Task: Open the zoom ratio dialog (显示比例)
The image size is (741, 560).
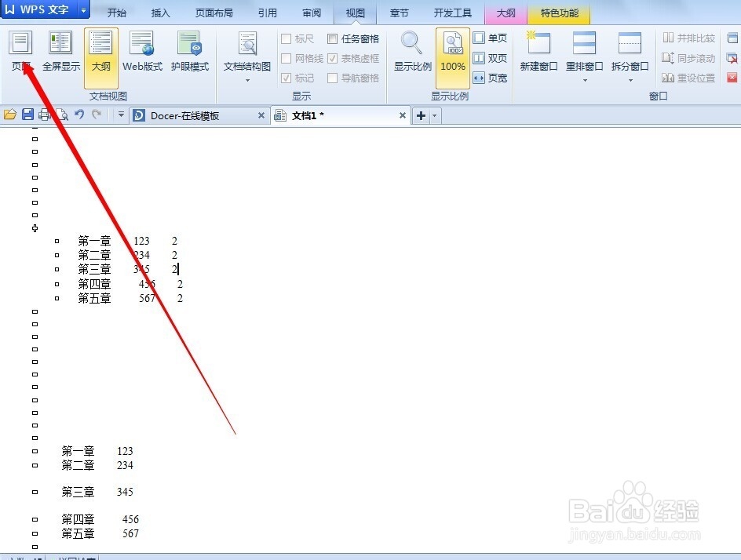Action: point(413,51)
